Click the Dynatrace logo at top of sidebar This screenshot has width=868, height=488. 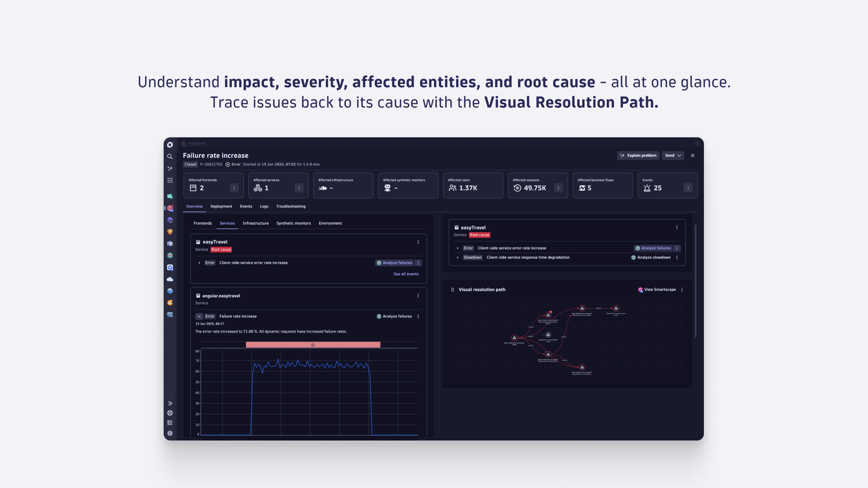(x=170, y=144)
